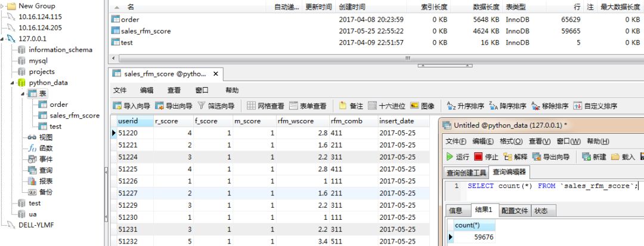The height and width of the screenshot is (246, 644).
Task: Open the 查询 queries node
Action: point(45,170)
